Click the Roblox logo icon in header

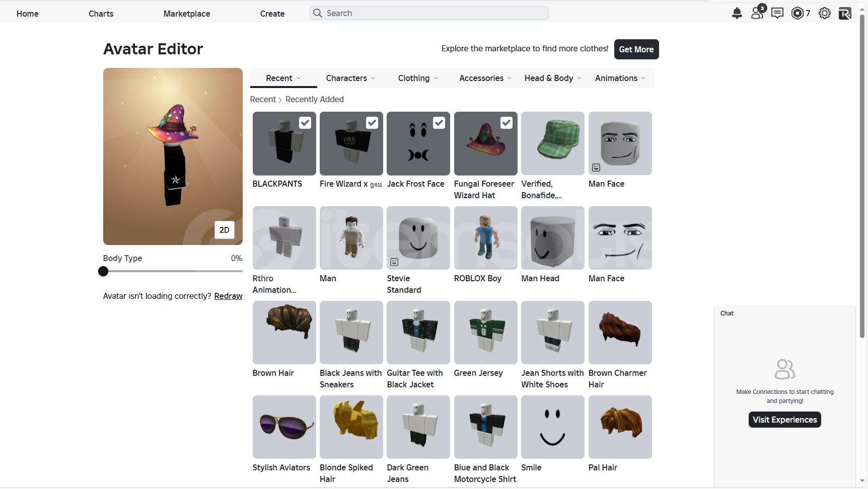(845, 14)
